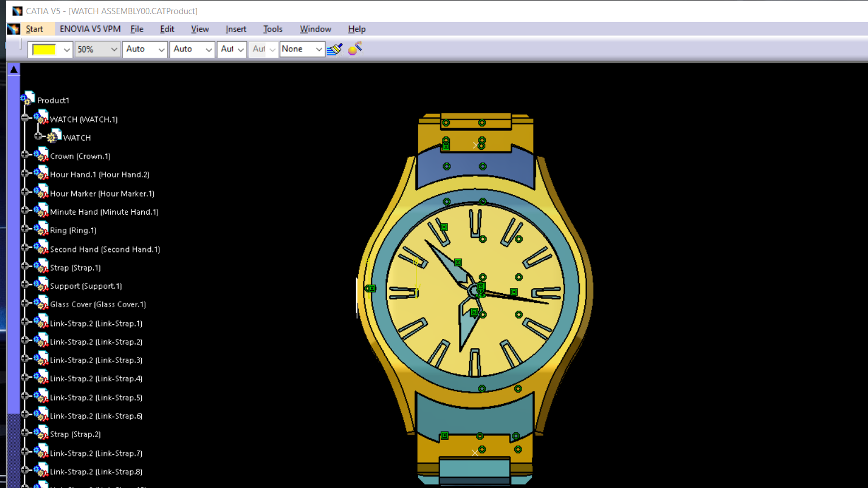Expand the Strap (Strap.1) node
868x488 pixels.
pyautogui.click(x=25, y=266)
